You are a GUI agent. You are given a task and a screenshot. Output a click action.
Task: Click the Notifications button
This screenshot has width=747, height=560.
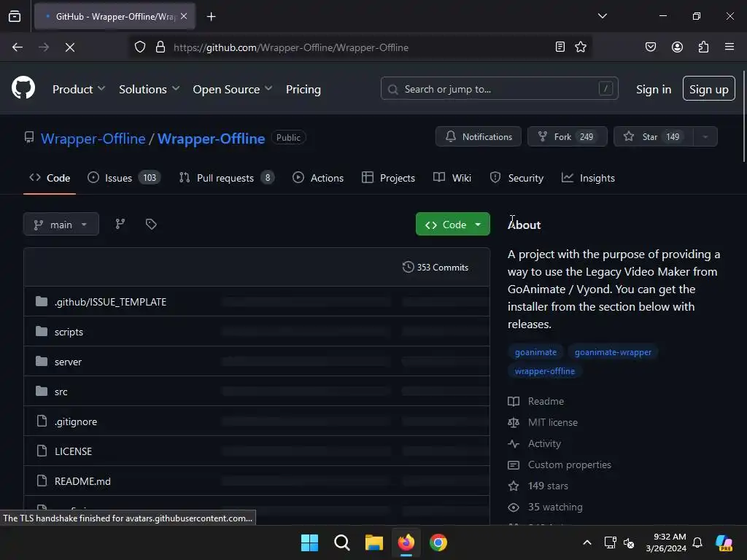479,136
